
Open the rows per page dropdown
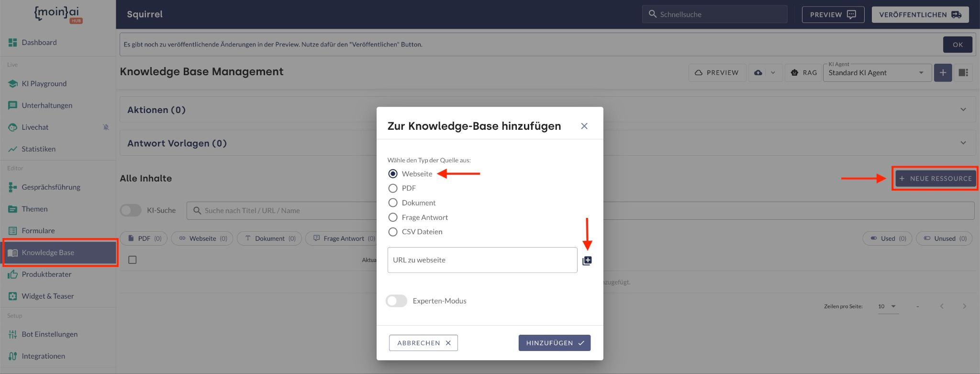pyautogui.click(x=888, y=306)
